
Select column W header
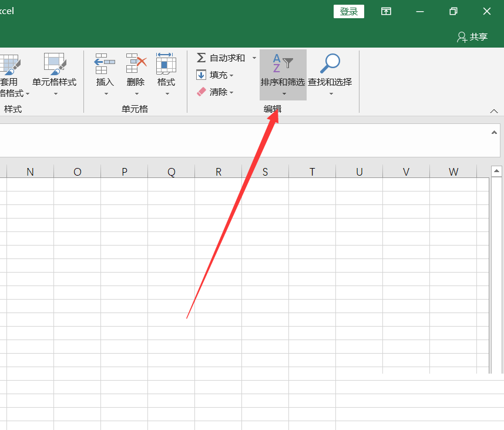453,172
